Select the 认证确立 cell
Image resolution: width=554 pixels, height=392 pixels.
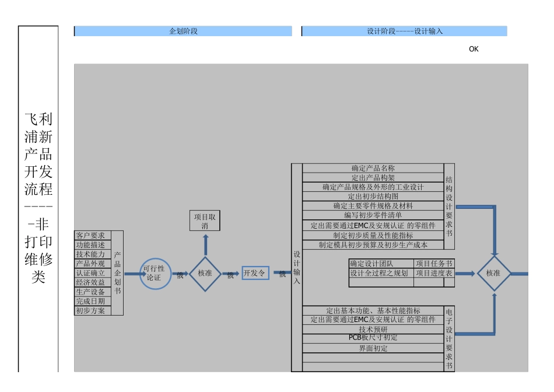click(x=93, y=273)
